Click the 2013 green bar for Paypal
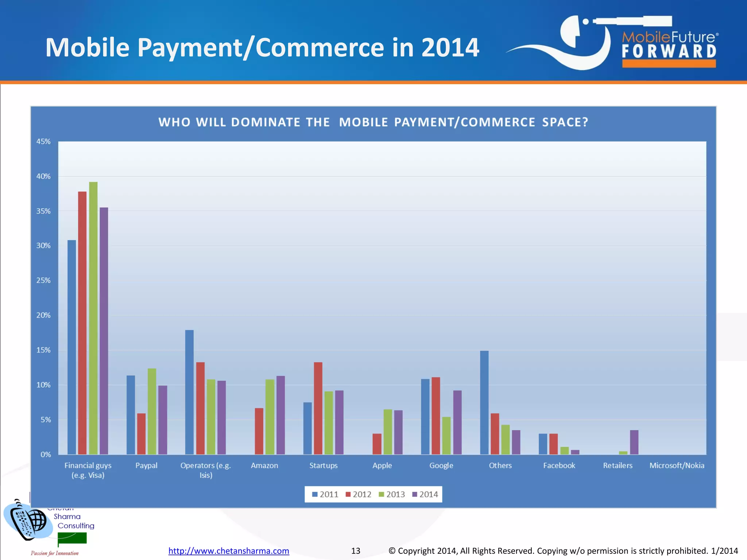Viewport: 747px width, 560px height. click(x=152, y=411)
